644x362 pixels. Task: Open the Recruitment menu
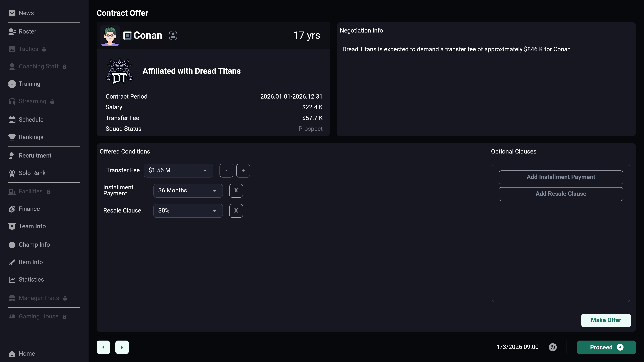[x=35, y=156]
